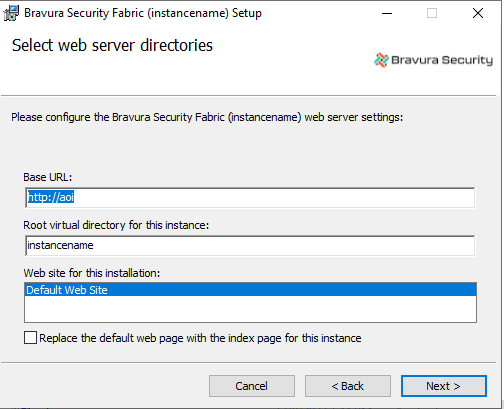Viewport: 504px width, 409px height.
Task: Click the Root virtual directory input box
Action: tap(250, 246)
